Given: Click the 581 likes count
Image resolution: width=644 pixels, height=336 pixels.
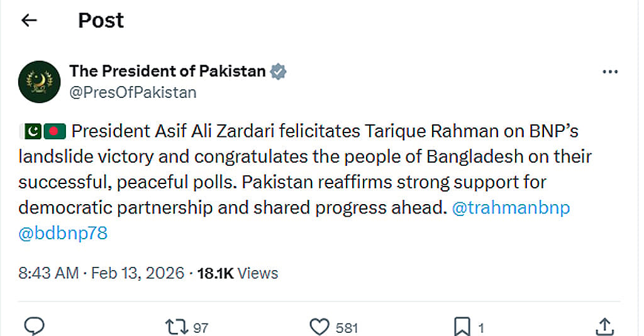Looking at the screenshot, I should click(x=347, y=328).
